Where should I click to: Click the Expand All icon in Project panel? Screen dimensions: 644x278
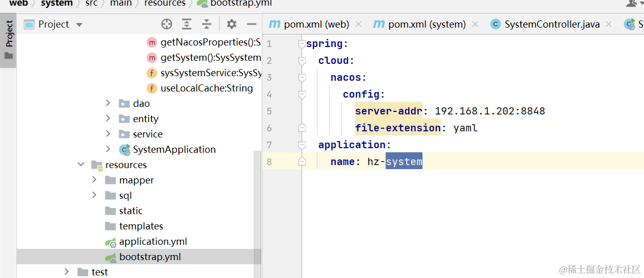(187, 24)
